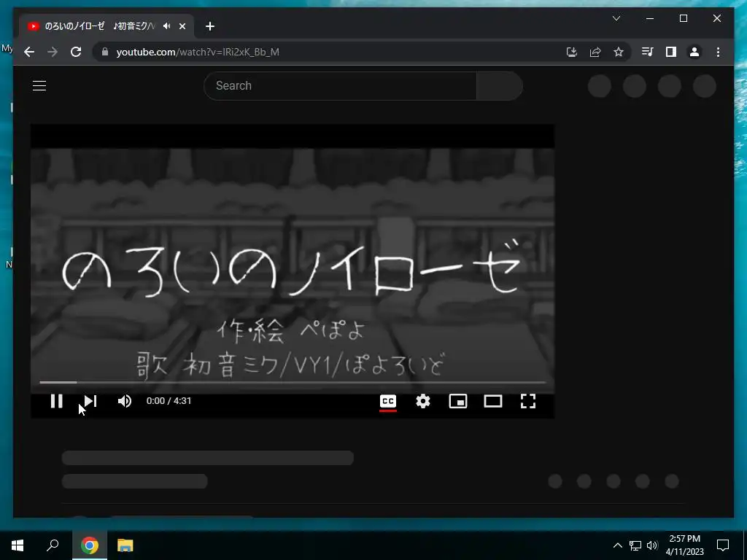The width and height of the screenshot is (747, 560).
Task: Open tab search dropdown arrow
Action: point(616,18)
